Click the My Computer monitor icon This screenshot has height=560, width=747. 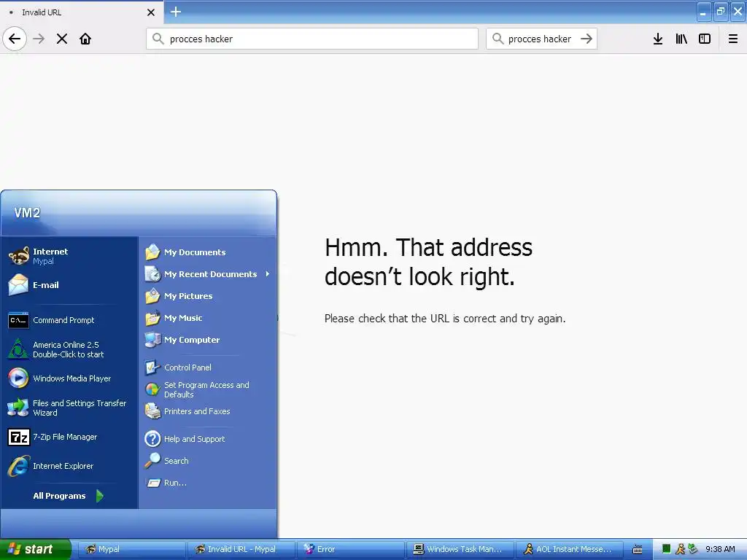pyautogui.click(x=152, y=340)
